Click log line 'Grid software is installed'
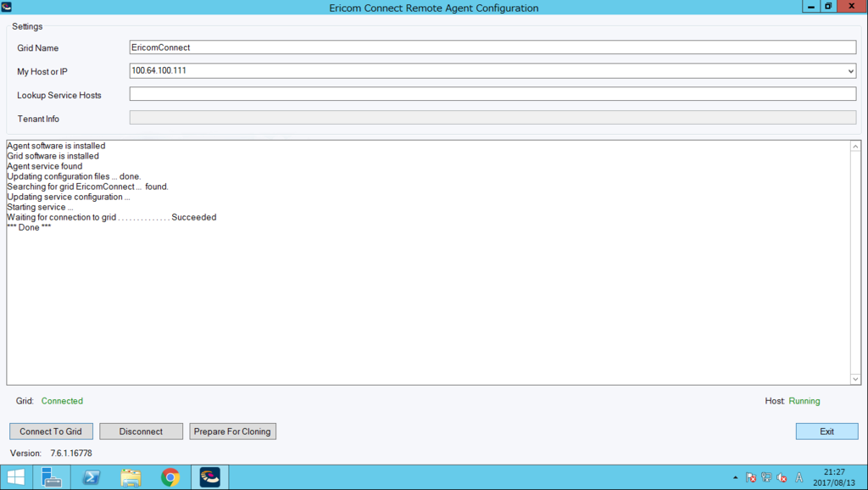The height and width of the screenshot is (490, 868). click(x=53, y=156)
